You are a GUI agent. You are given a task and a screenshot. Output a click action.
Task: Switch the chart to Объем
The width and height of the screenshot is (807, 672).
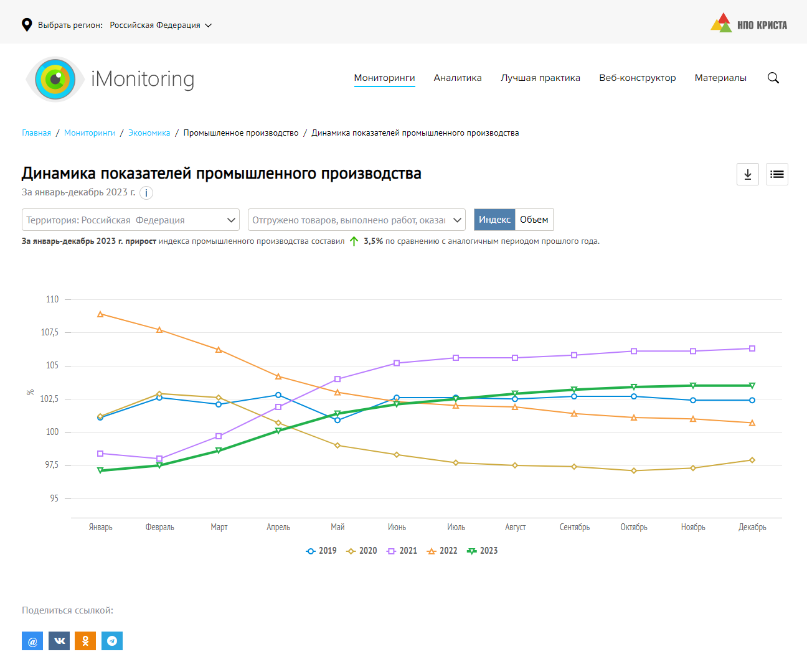click(x=534, y=220)
